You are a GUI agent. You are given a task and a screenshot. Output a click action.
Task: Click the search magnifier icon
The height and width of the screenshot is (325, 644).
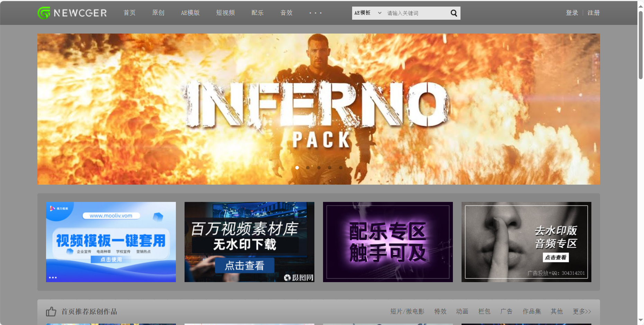pyautogui.click(x=454, y=13)
